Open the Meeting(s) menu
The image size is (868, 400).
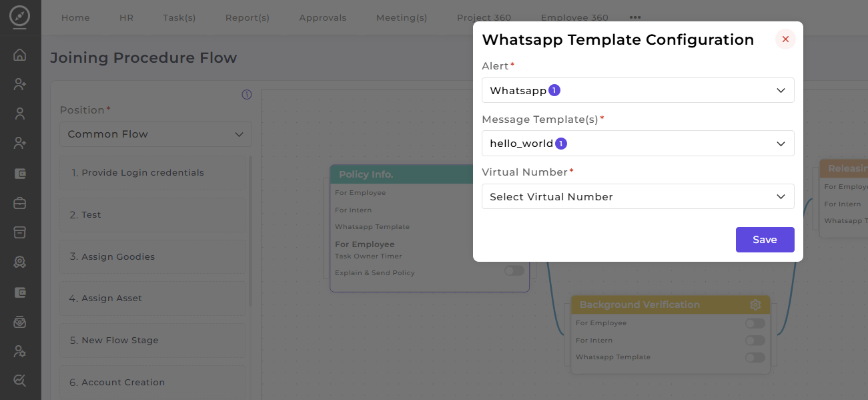click(402, 18)
